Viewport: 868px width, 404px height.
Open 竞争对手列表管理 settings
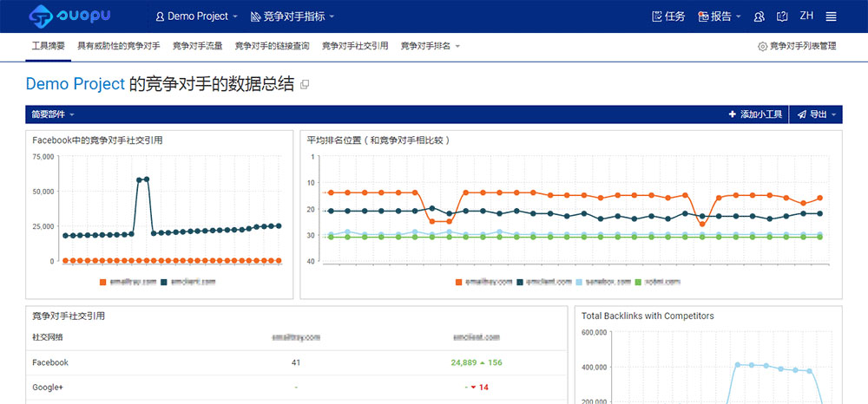pos(797,47)
